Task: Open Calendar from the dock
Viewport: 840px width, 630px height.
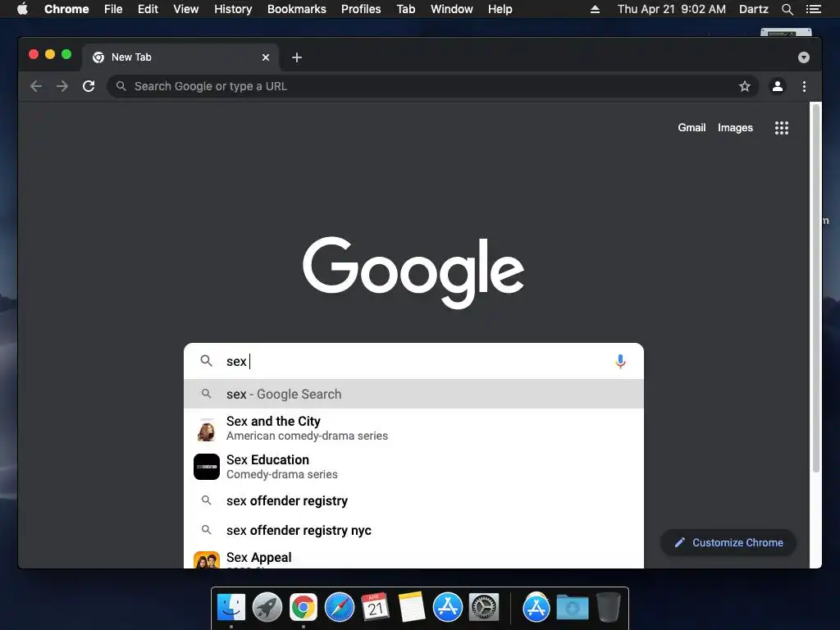Action: pos(375,608)
